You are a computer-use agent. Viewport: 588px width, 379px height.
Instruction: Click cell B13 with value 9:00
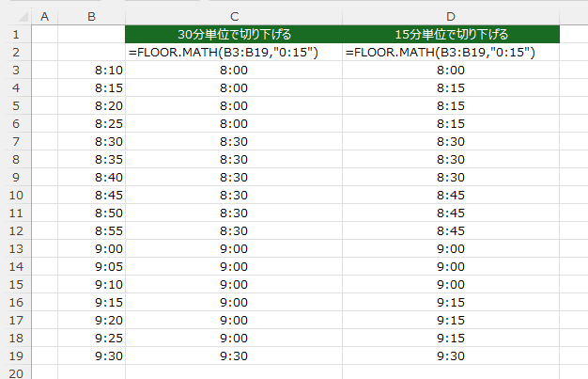(x=91, y=249)
